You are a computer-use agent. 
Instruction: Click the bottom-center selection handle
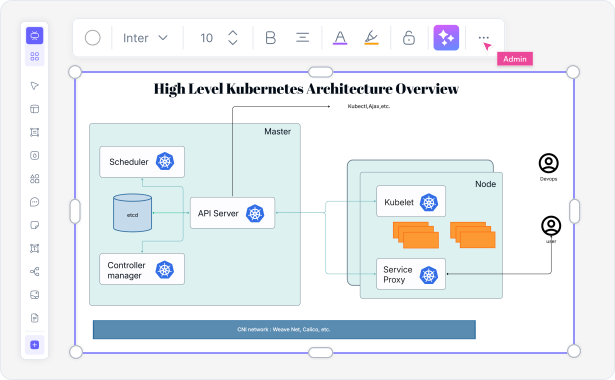pyautogui.click(x=320, y=353)
